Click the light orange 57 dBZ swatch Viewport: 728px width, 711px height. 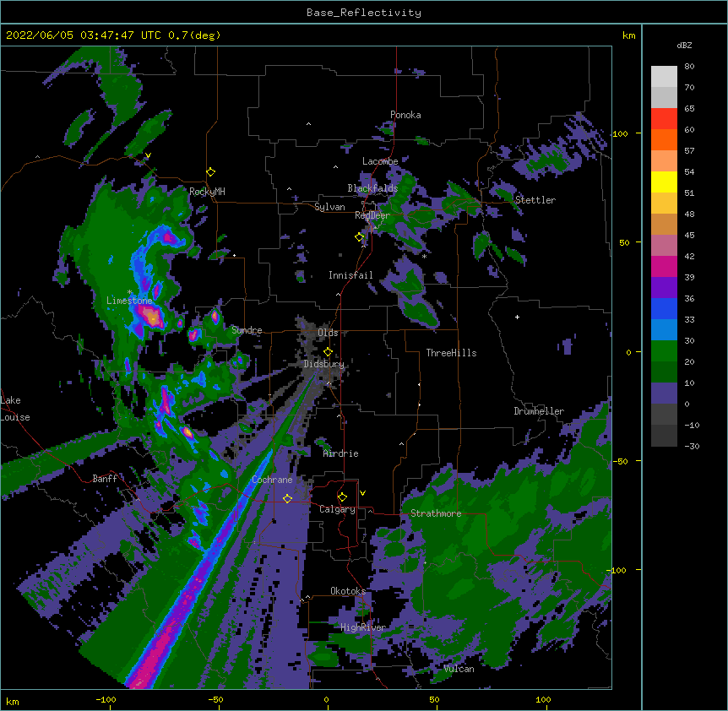coord(664,161)
